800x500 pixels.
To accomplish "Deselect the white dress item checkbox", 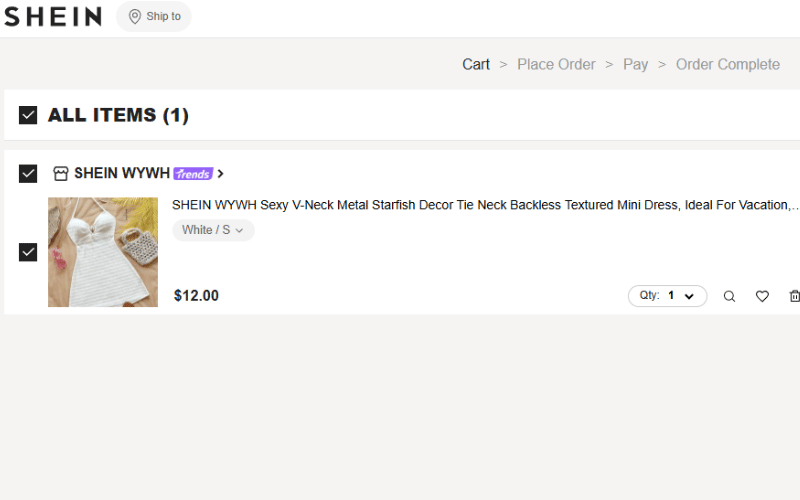I will click(x=28, y=252).
